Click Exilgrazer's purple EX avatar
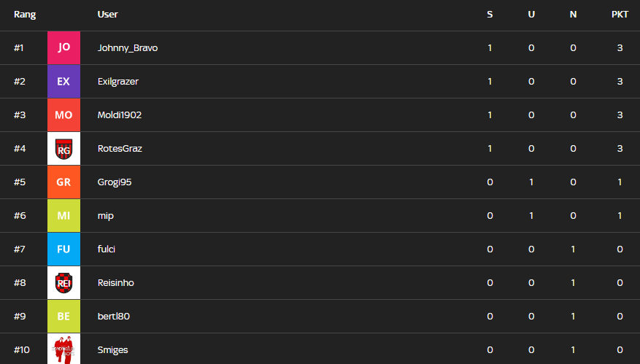Screen dimensions: 640x364 (x=63, y=81)
